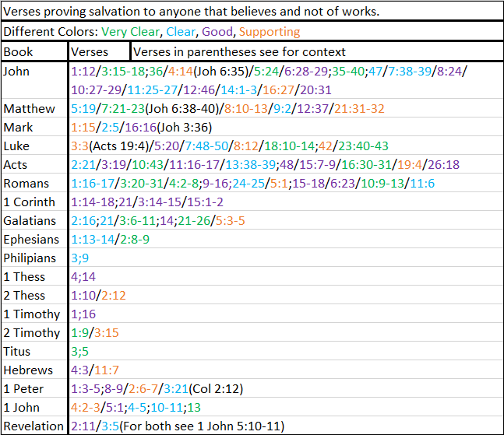Select the 'Ephesians' book cell
This screenshot has width=504, height=435.
click(x=35, y=239)
